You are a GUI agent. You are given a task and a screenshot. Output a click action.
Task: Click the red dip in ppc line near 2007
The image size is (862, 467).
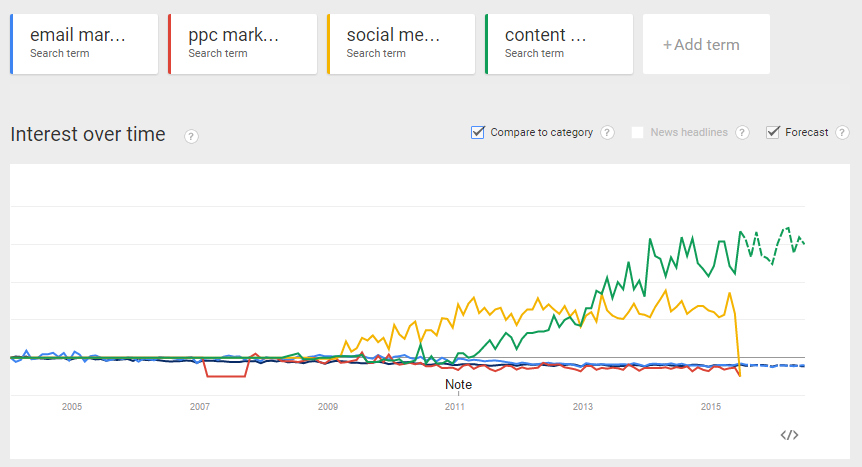click(x=226, y=376)
